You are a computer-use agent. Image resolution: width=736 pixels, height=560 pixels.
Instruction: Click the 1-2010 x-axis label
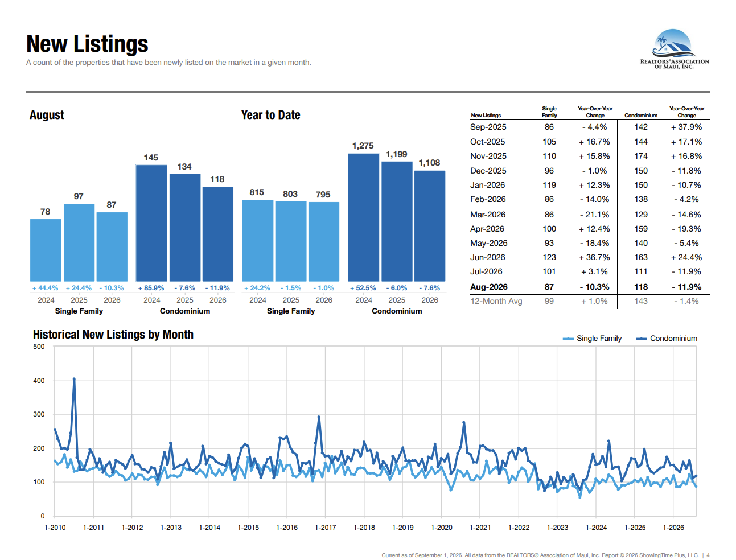[x=55, y=528]
